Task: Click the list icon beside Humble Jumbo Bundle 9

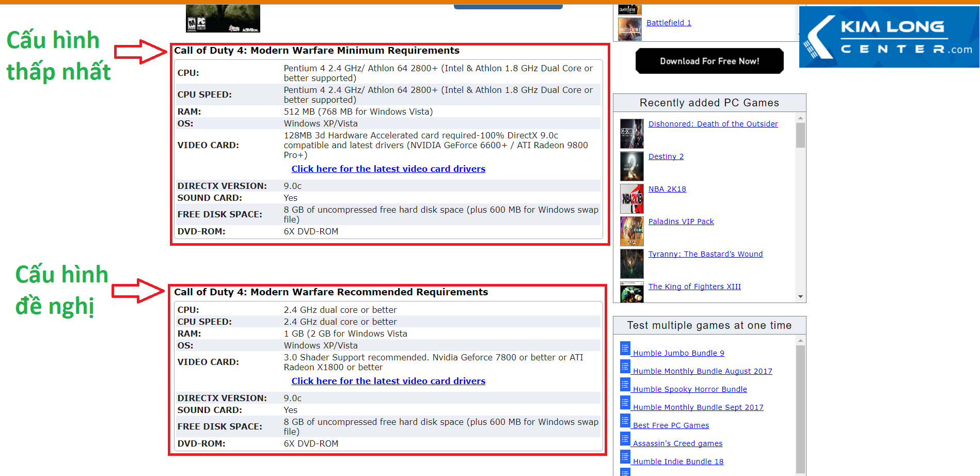Action: coord(625,348)
